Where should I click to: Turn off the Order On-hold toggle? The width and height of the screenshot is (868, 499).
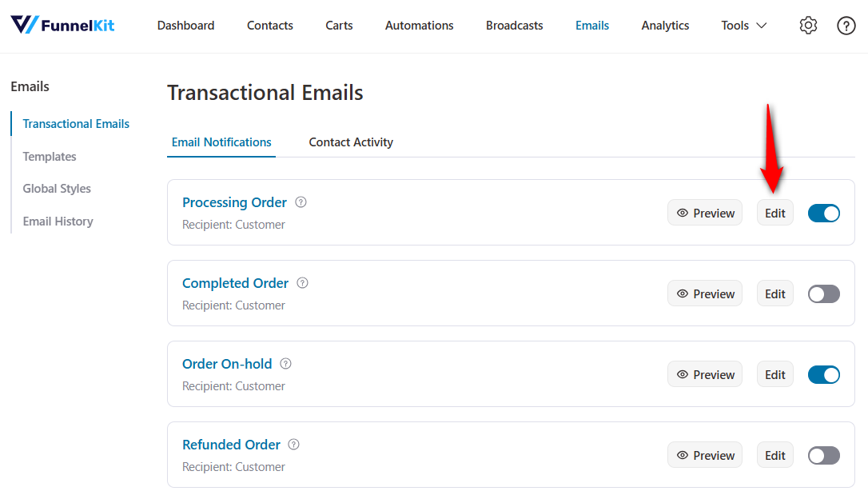coord(823,374)
